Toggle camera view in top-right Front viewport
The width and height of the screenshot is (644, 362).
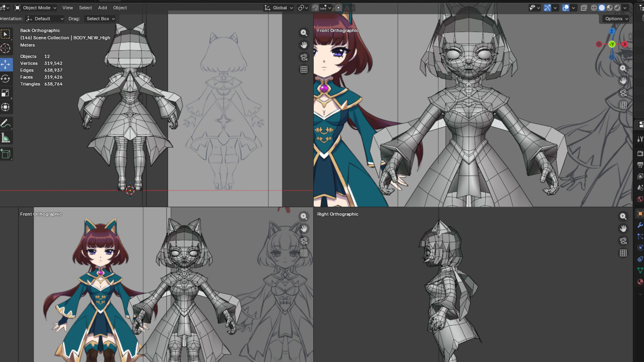click(x=623, y=93)
